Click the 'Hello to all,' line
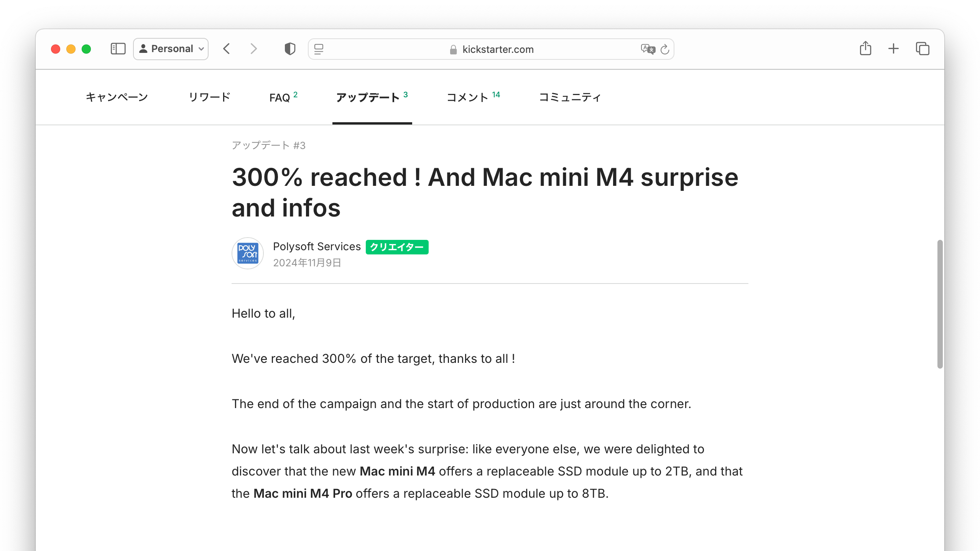This screenshot has width=980, height=551. coord(263,313)
